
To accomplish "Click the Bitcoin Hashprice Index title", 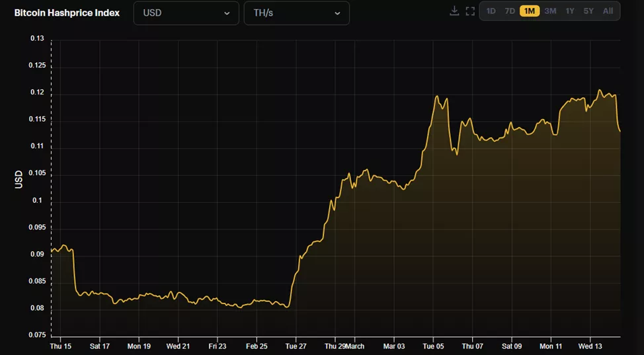I will pos(67,13).
